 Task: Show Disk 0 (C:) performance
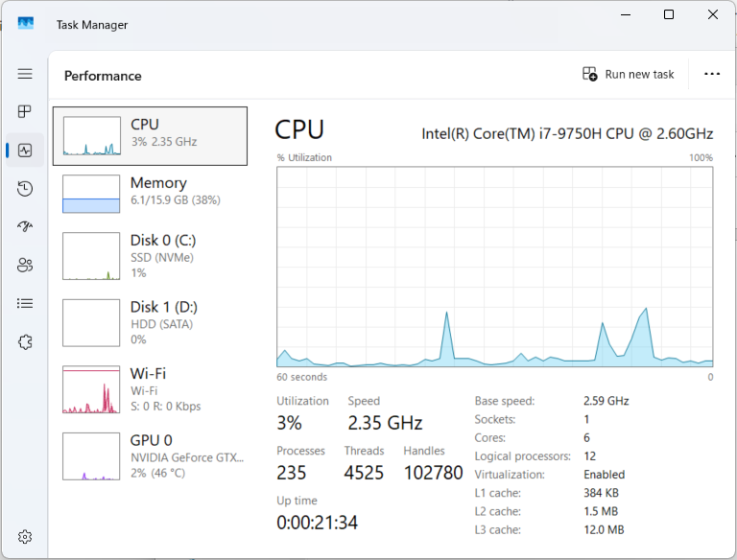tap(150, 255)
